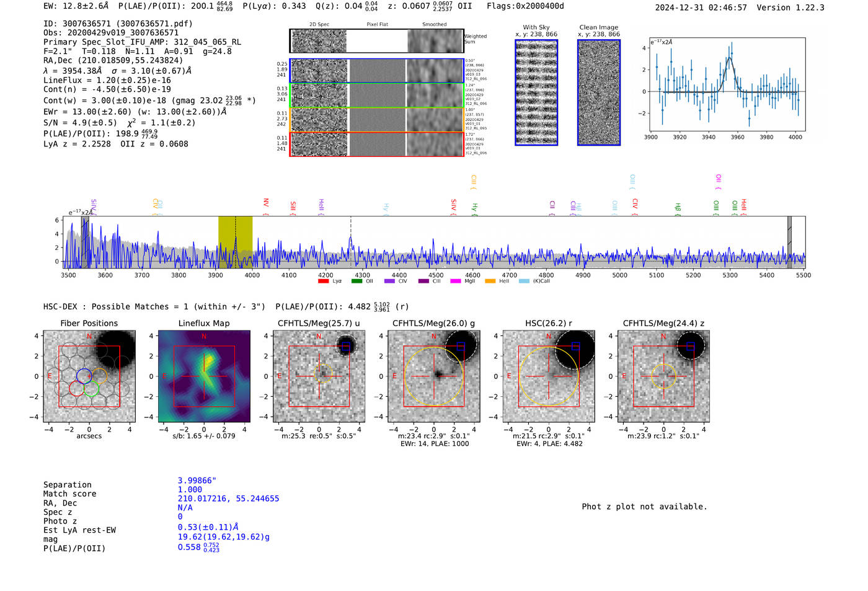Click the EWr: 4, PLAE: 4.482 caption

click(549, 444)
